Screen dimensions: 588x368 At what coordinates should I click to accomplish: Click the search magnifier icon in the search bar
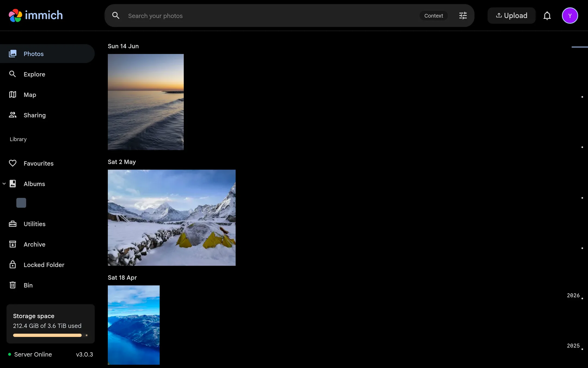116,16
